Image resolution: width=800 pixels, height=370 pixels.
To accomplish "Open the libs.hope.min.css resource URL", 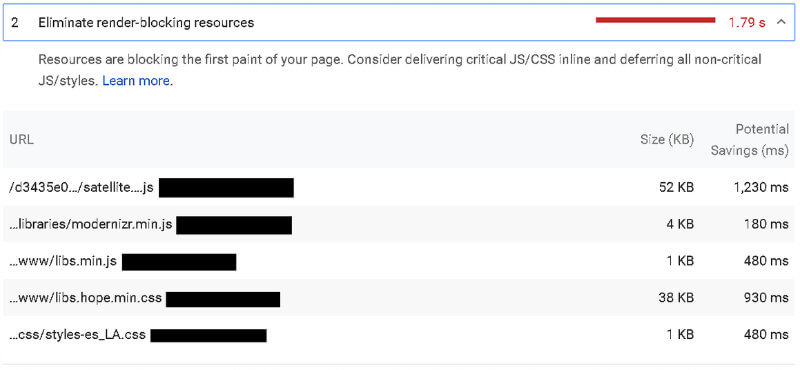I will tap(85, 298).
